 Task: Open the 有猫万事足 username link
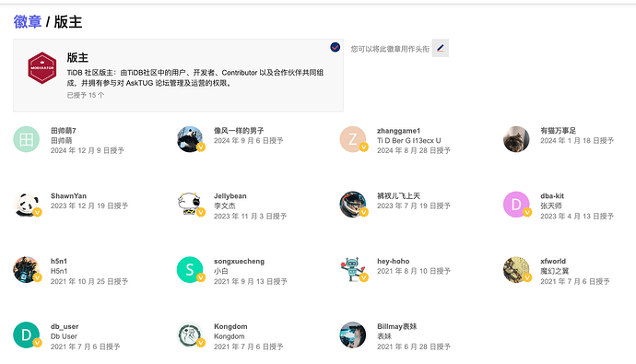[559, 131]
